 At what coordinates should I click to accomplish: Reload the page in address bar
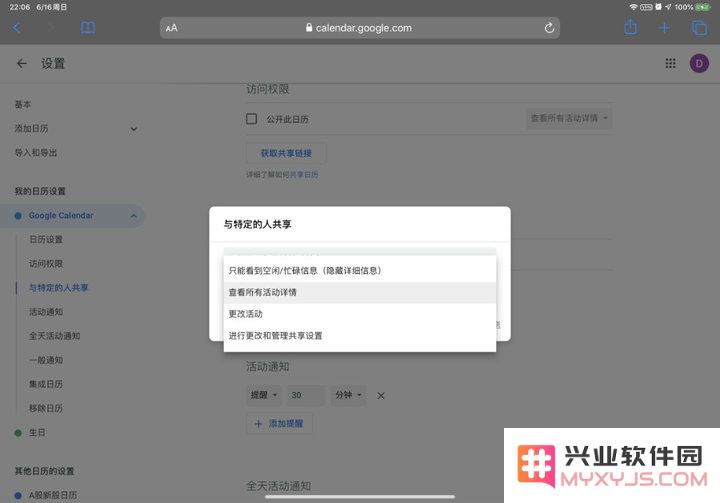[549, 28]
